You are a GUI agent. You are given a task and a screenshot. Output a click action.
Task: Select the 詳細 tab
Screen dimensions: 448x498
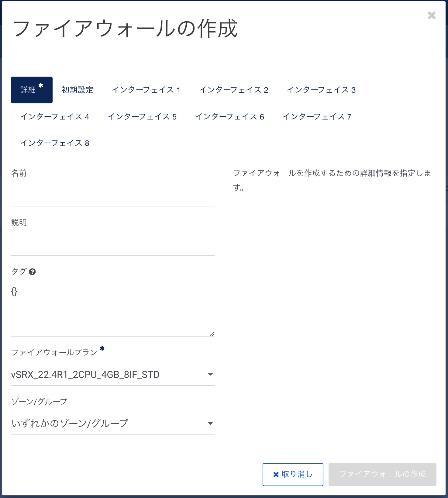point(32,90)
